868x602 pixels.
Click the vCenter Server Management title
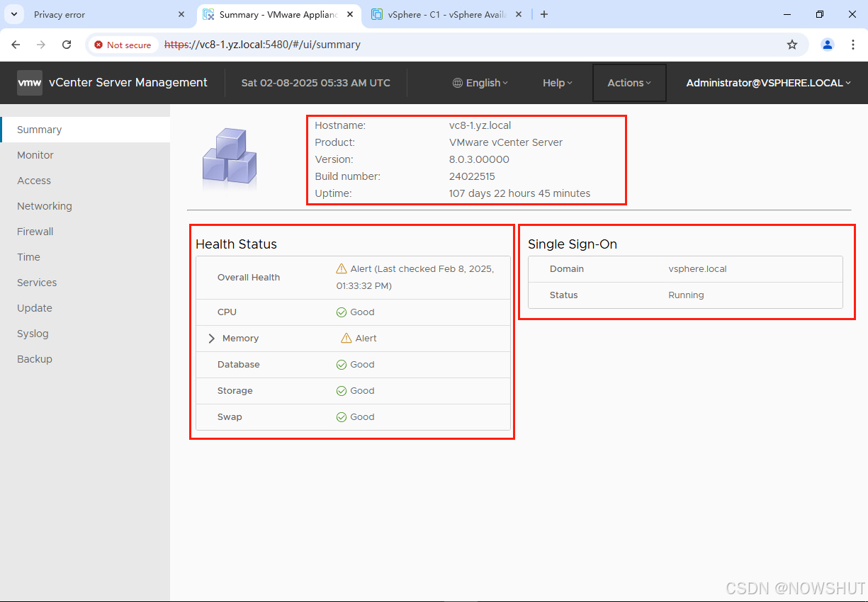point(128,82)
